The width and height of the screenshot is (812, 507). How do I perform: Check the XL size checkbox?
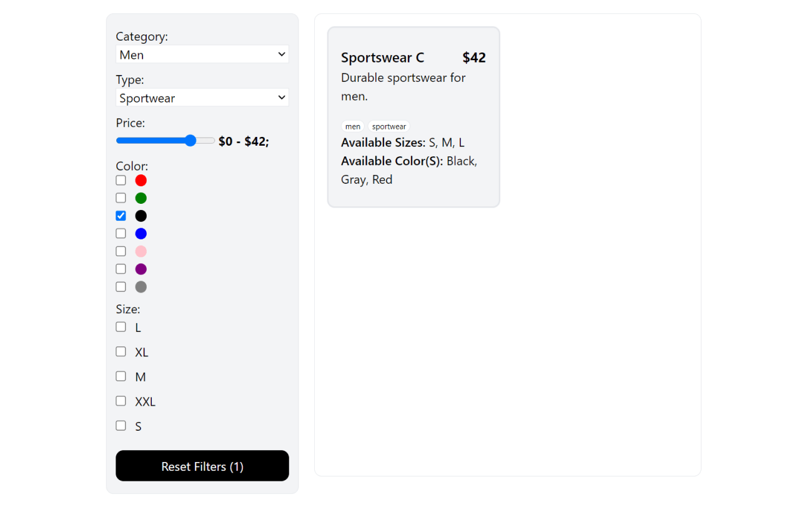[121, 352]
